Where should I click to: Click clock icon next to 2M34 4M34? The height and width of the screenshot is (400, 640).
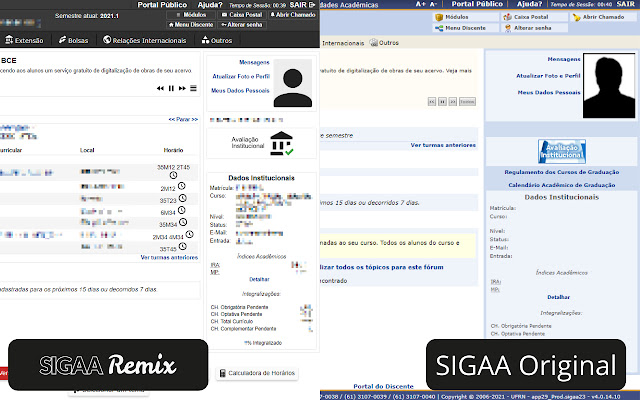tap(189, 234)
